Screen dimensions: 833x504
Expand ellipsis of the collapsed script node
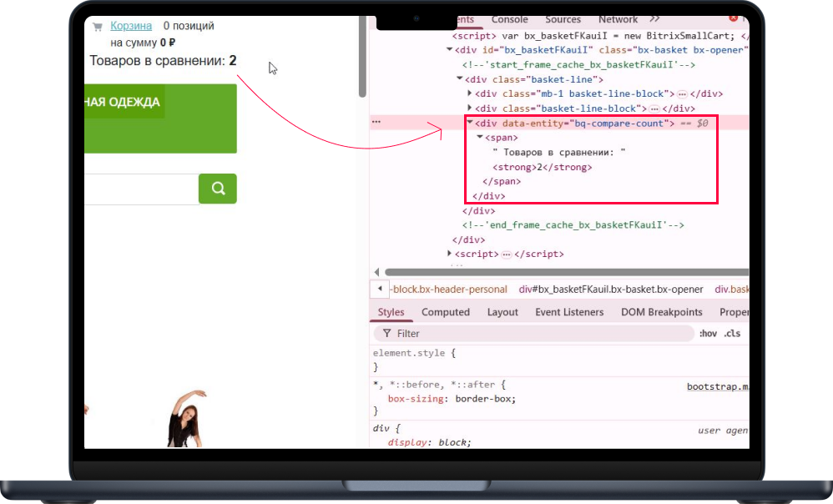coord(507,255)
